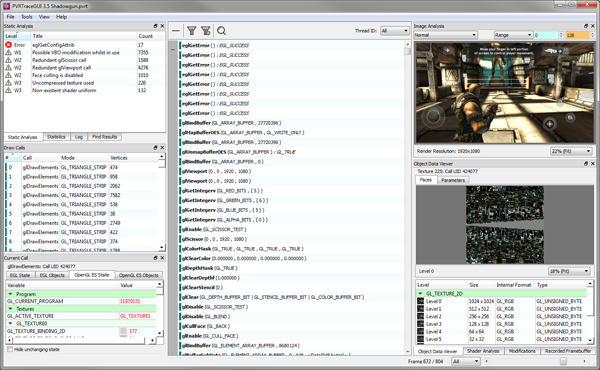Click the texture icon next to value 177
The height and width of the screenshot is (370, 600).
[x=124, y=331]
